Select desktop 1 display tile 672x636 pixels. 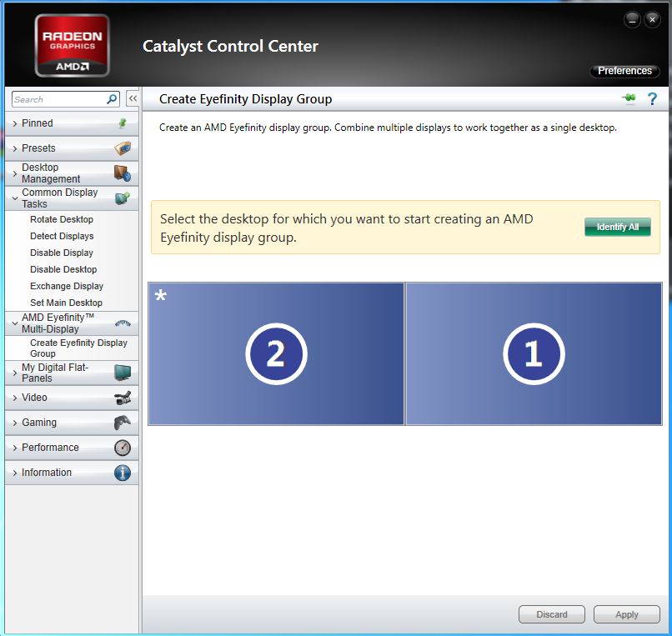[534, 353]
